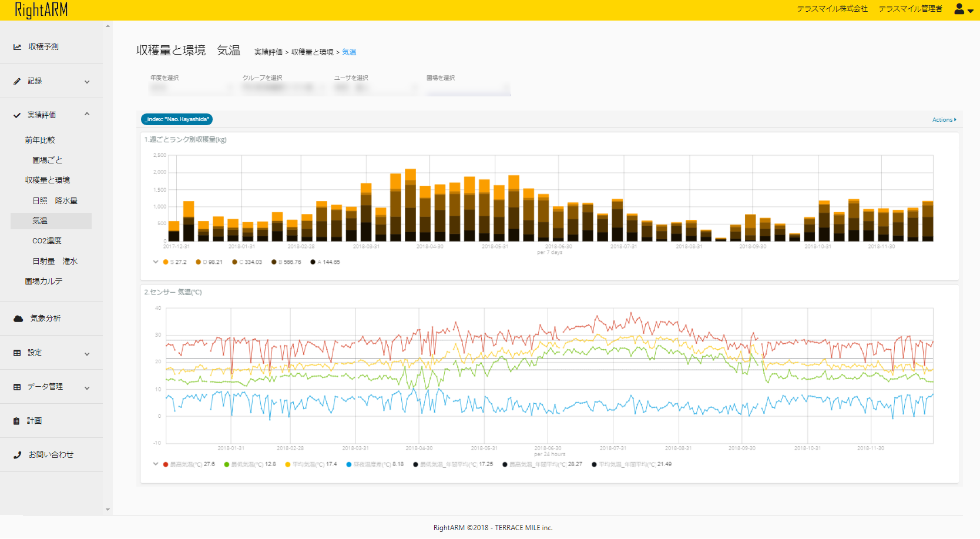980x539 pixels.
Task: Toggle the 最高気温_年間平均 legend swatch
Action: 505,464
